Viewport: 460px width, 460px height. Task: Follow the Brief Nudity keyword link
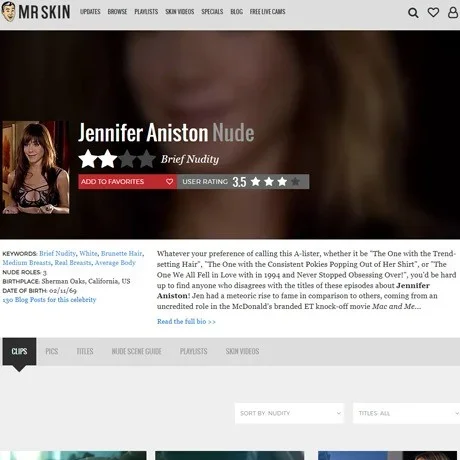[x=57, y=253]
